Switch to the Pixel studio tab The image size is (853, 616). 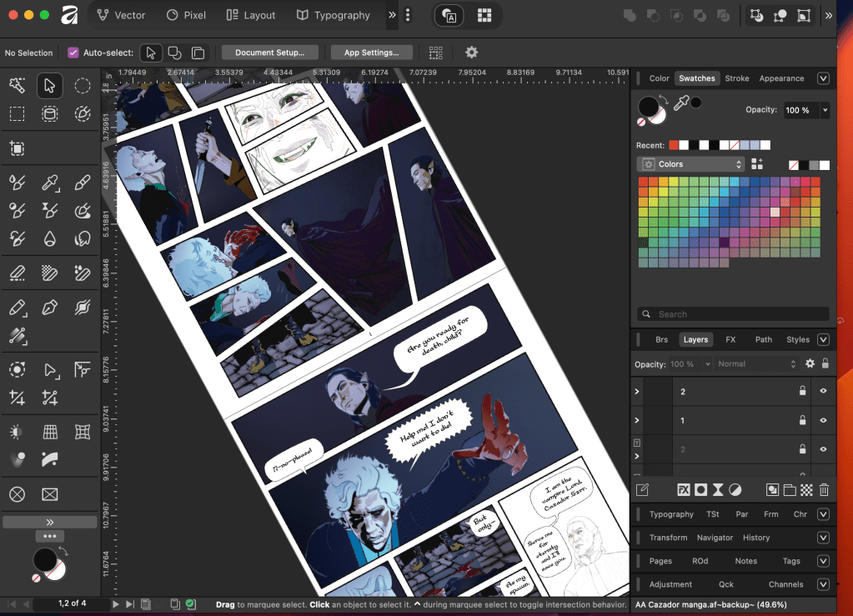pos(186,15)
